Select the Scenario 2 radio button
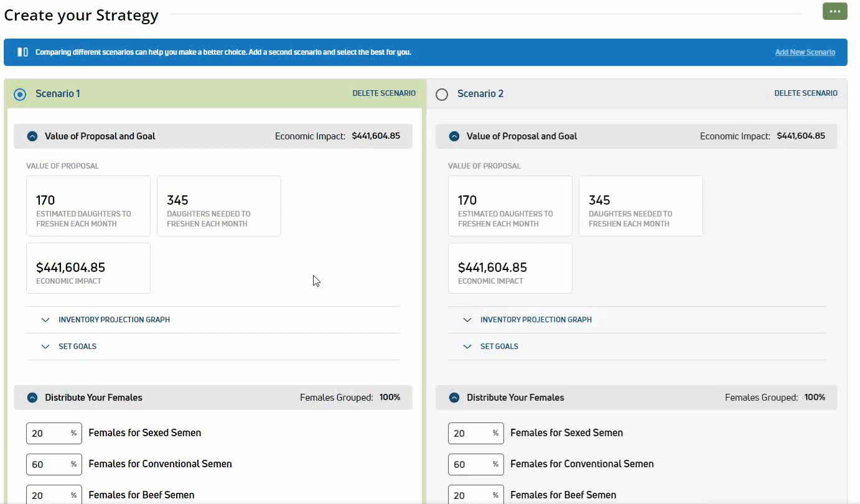 click(442, 94)
